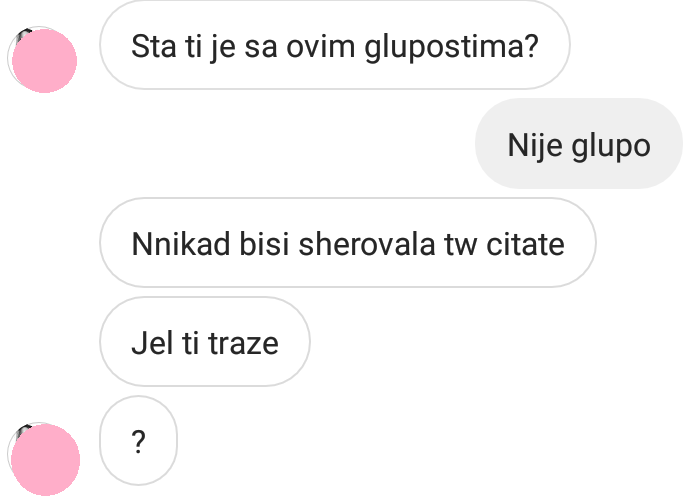This screenshot has width=691, height=499.
Task: Click the word "Jel" in the short message
Action: coord(152,343)
